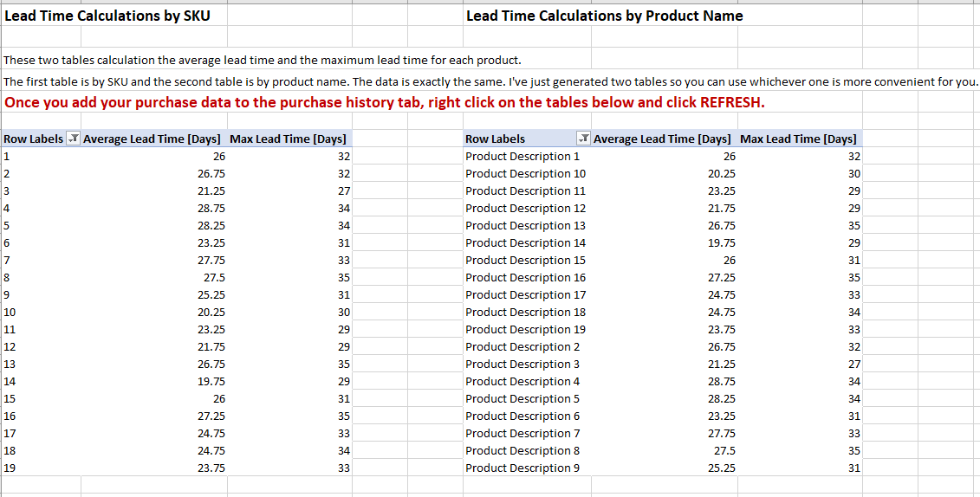
Task: Select 28.75 average for Product Description 4
Action: pyautogui.click(x=664, y=382)
